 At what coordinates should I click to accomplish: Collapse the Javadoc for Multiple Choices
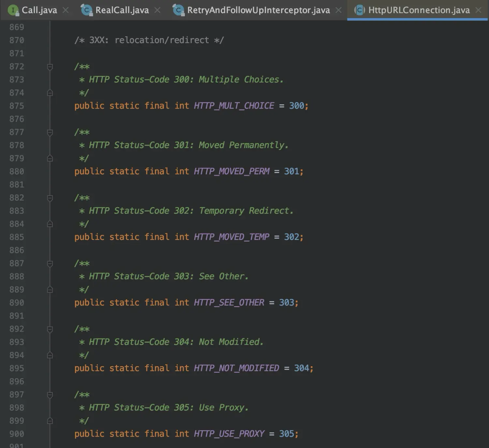pyautogui.click(x=50, y=67)
